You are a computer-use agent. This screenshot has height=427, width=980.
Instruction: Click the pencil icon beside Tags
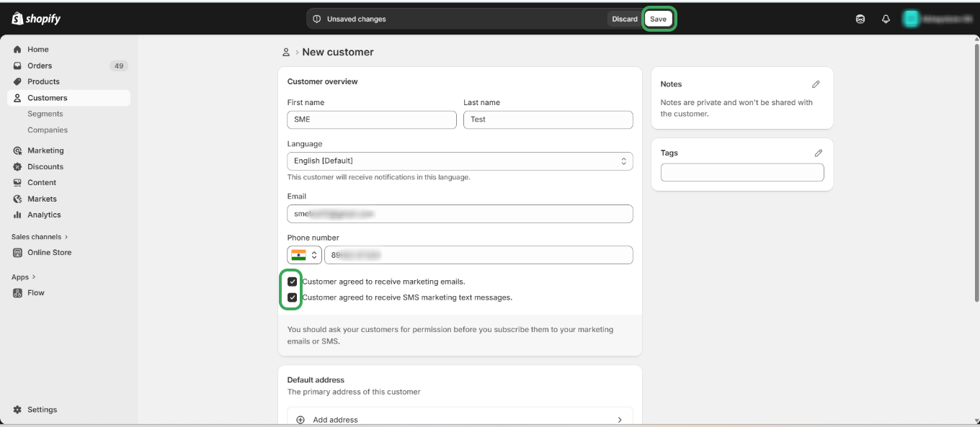point(818,153)
